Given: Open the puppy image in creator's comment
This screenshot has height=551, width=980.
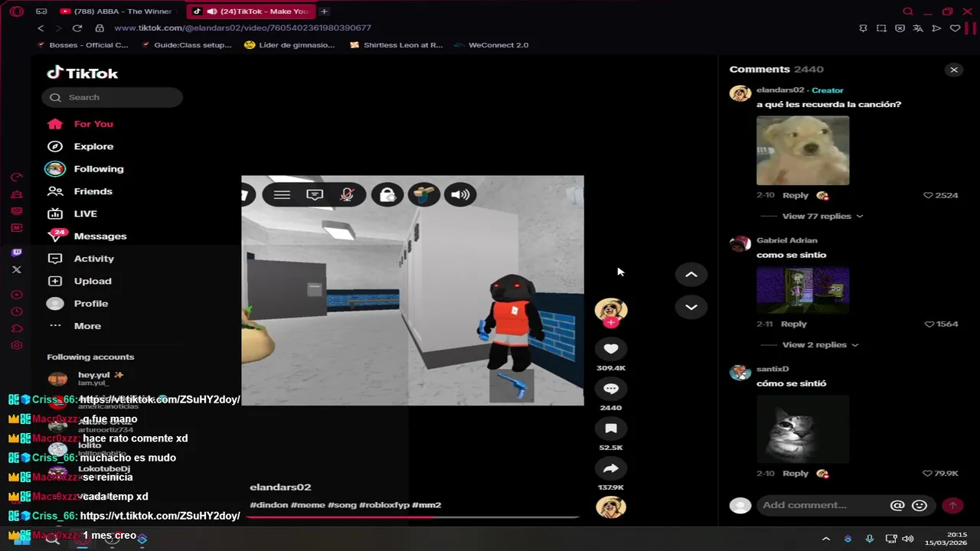Looking at the screenshot, I should (x=802, y=150).
